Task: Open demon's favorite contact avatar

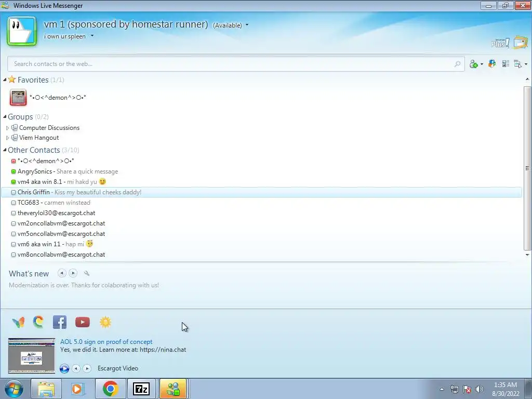Action: pyautogui.click(x=18, y=97)
